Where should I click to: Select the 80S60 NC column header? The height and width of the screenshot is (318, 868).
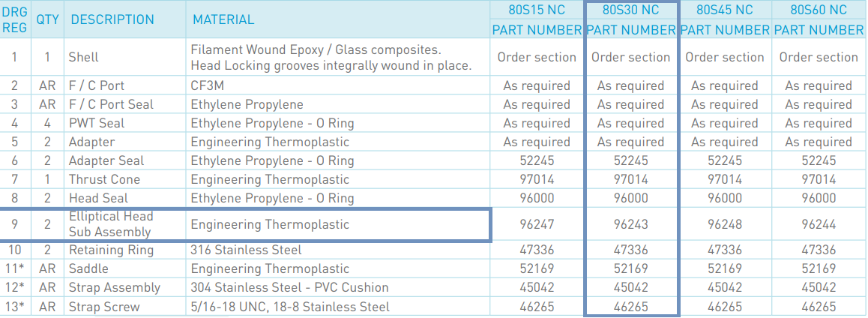pyautogui.click(x=819, y=10)
